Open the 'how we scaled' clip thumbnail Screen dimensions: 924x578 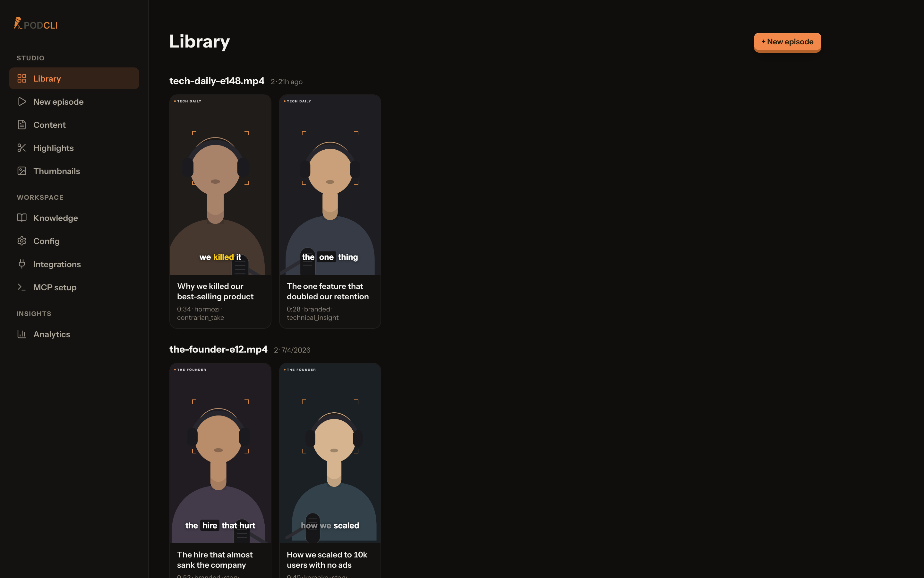[x=330, y=453]
